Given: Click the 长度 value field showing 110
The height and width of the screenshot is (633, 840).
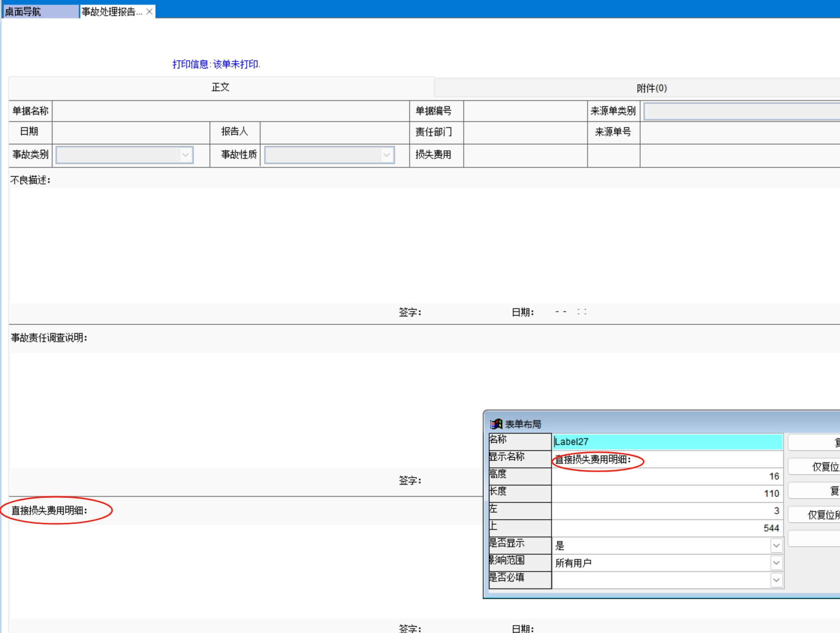Looking at the screenshot, I should click(x=667, y=493).
